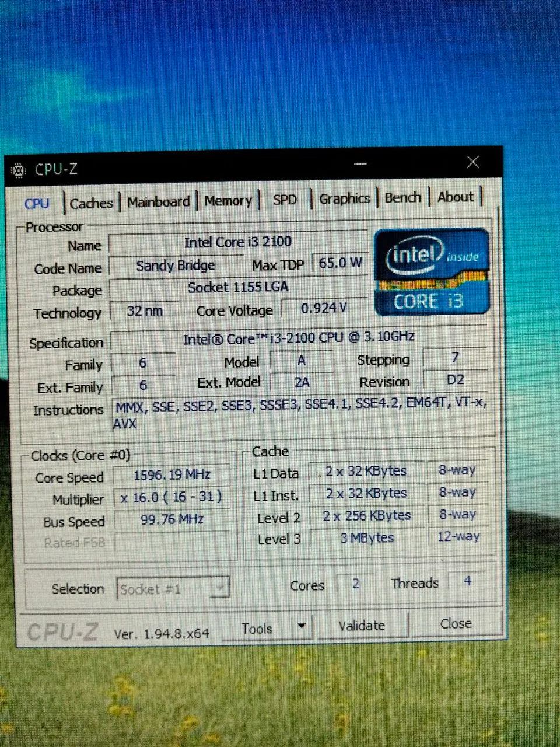The width and height of the screenshot is (560, 747).
Task: Click the Core Speed value field
Action: (x=172, y=474)
